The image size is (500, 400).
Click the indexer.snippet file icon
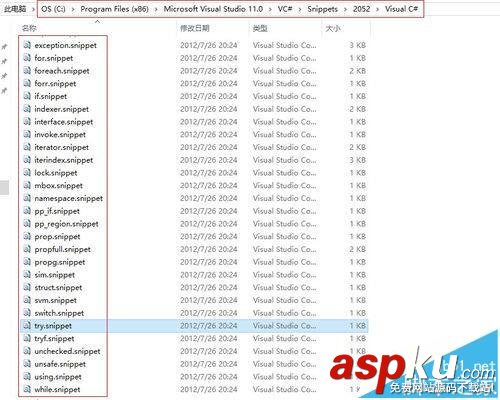pos(27,109)
